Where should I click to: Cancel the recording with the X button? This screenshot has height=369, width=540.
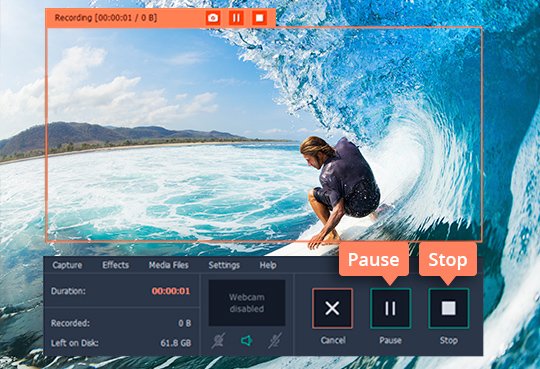pos(332,308)
